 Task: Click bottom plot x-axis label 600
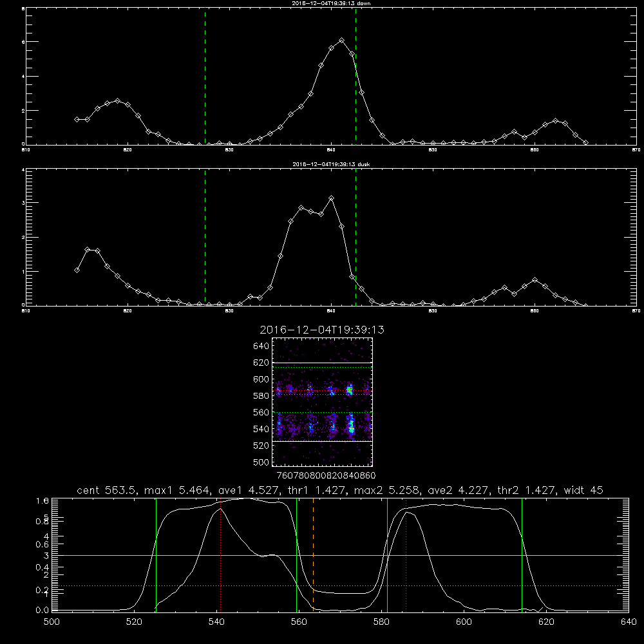click(464, 622)
